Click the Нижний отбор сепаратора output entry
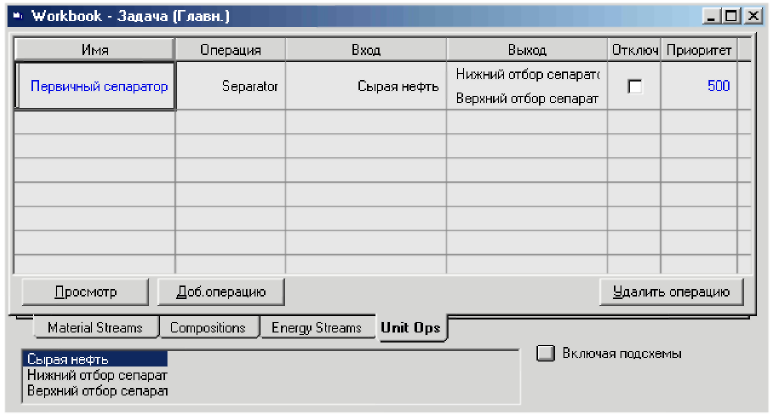The image size is (770, 418). pos(526,75)
